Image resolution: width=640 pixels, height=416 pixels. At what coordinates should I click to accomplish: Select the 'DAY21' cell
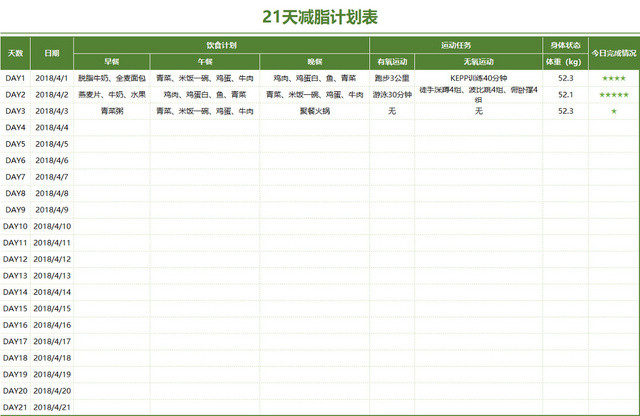click(x=16, y=407)
